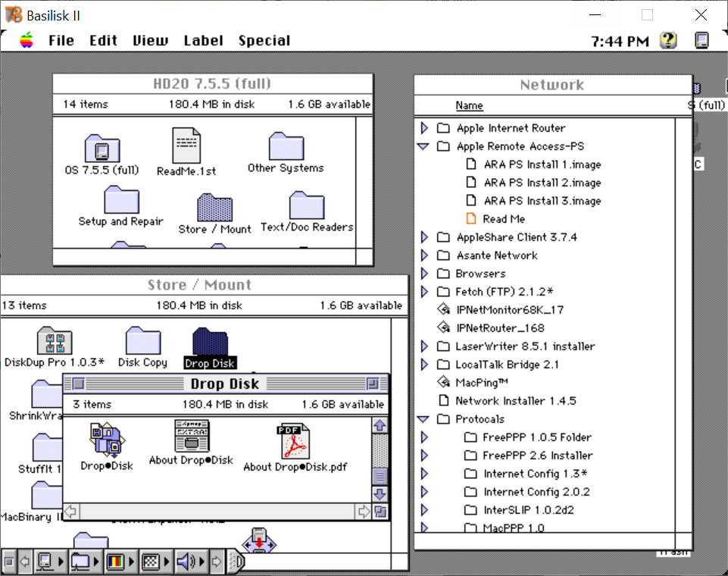Screen dimensions: 728x576
Task: Expand the Fetch (FTP) 2.1.2* folder
Action: pyautogui.click(x=424, y=291)
